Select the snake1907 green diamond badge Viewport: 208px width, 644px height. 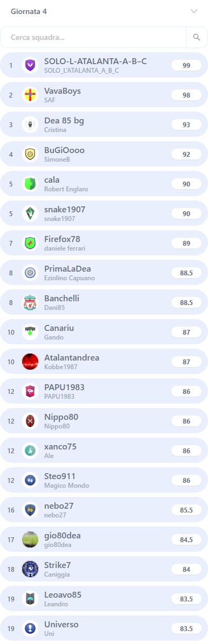pyautogui.click(x=30, y=213)
